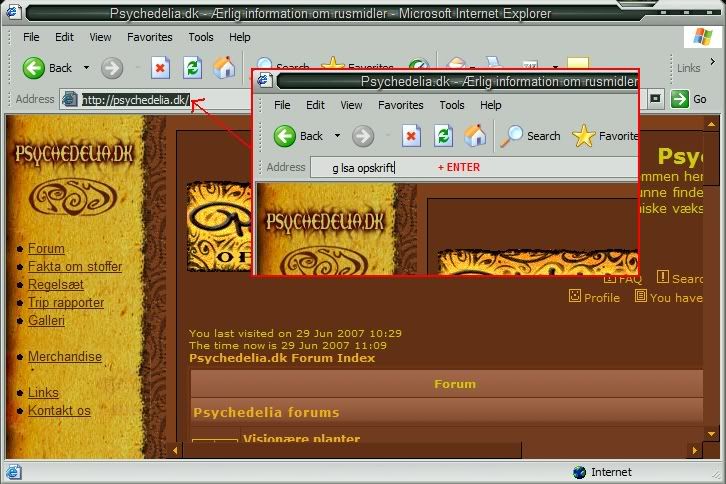Open the Forum sidebar link

click(46, 249)
